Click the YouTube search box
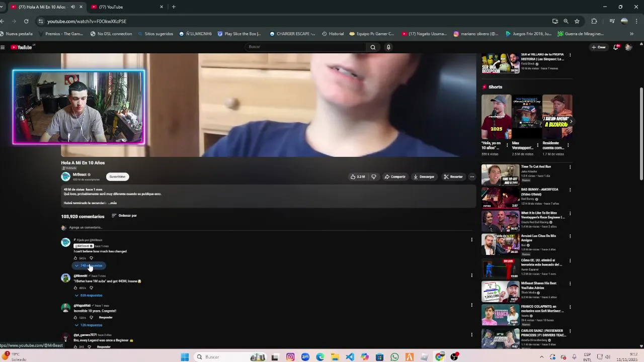The image size is (644, 362). 306,47
